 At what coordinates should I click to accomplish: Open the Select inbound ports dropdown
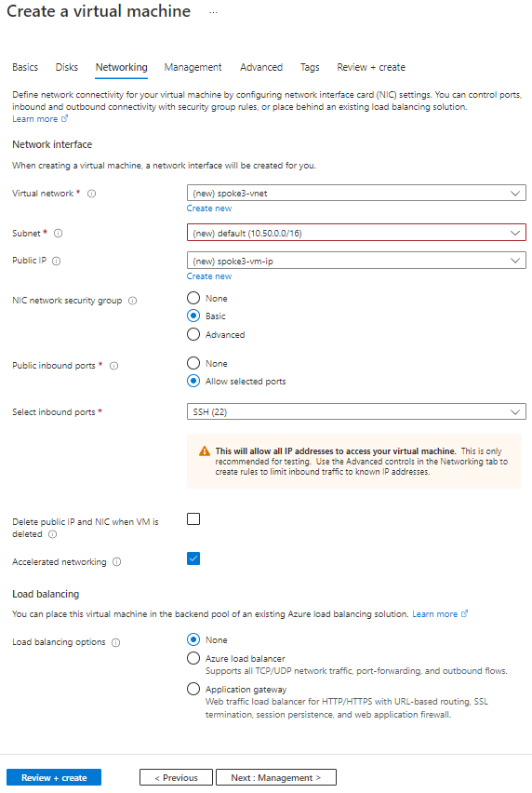[x=356, y=411]
